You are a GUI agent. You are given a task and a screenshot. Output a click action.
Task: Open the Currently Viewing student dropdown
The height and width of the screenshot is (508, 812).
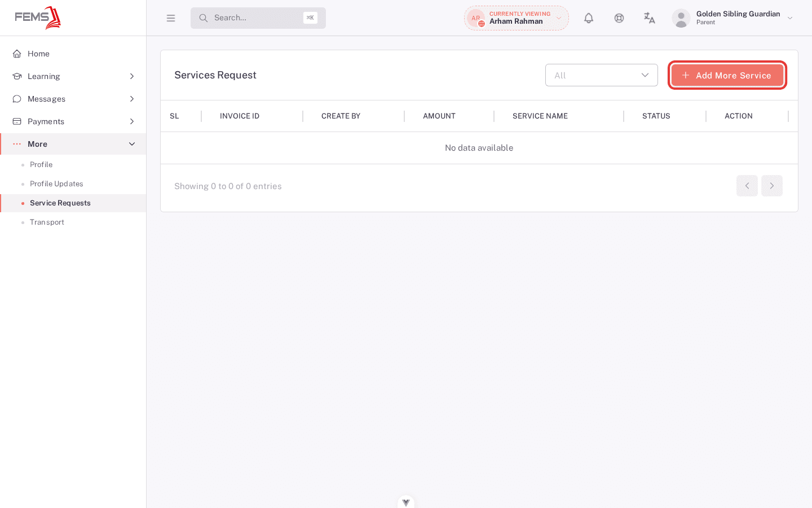click(x=517, y=18)
